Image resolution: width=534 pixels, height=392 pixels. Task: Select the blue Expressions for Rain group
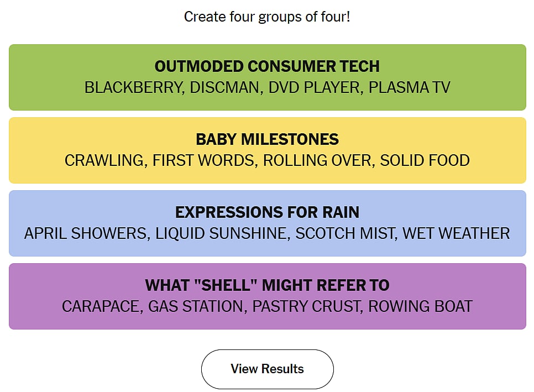[268, 223]
